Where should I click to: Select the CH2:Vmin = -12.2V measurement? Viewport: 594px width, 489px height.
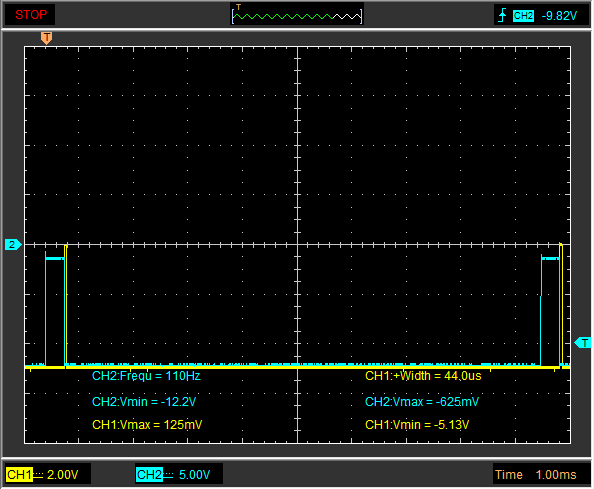pyautogui.click(x=144, y=402)
